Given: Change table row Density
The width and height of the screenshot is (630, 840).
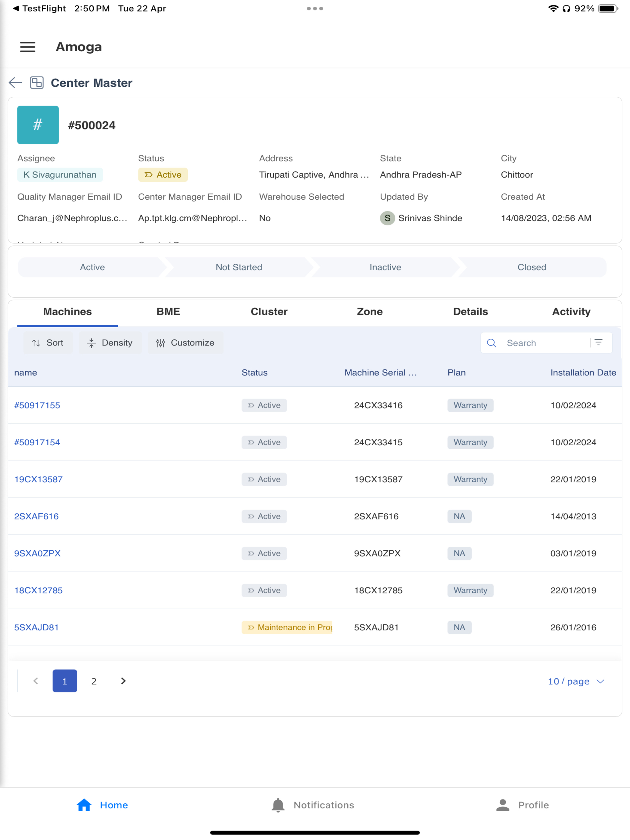Looking at the screenshot, I should [110, 343].
